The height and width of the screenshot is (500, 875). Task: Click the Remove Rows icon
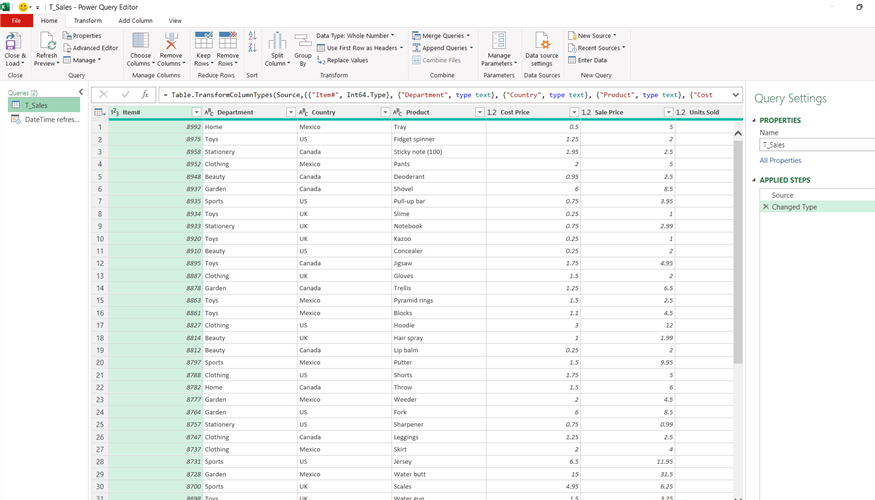pyautogui.click(x=228, y=41)
